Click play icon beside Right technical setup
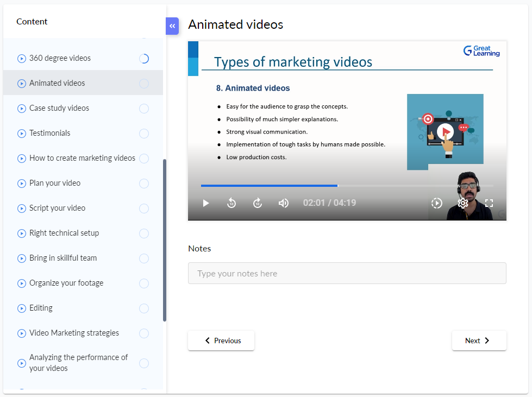This screenshot has width=532, height=397. tap(21, 234)
